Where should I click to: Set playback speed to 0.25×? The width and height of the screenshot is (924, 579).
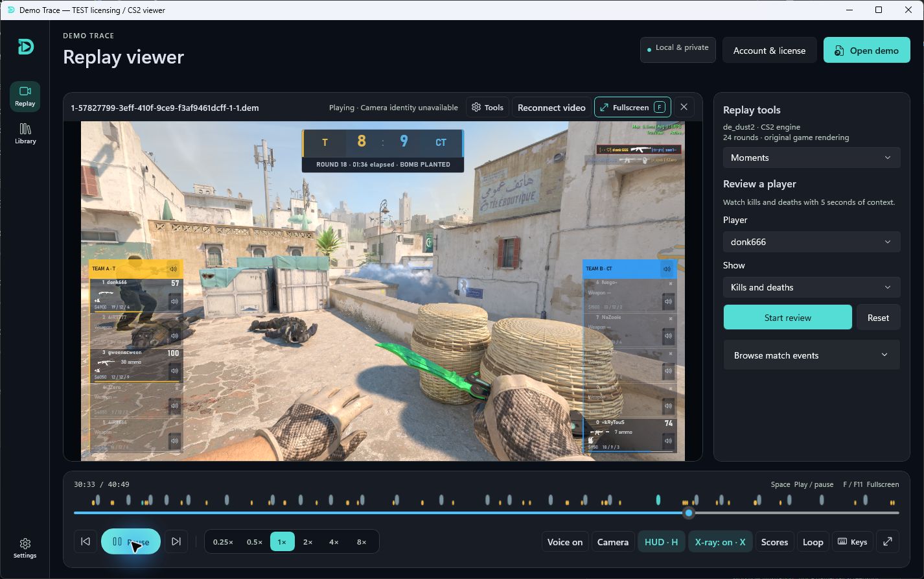pyautogui.click(x=223, y=541)
